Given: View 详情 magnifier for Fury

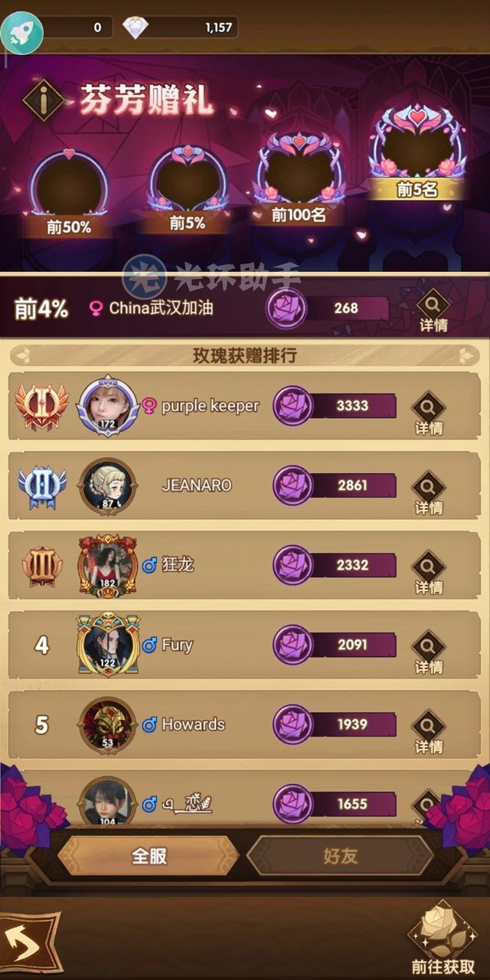Looking at the screenshot, I should click(x=429, y=653).
